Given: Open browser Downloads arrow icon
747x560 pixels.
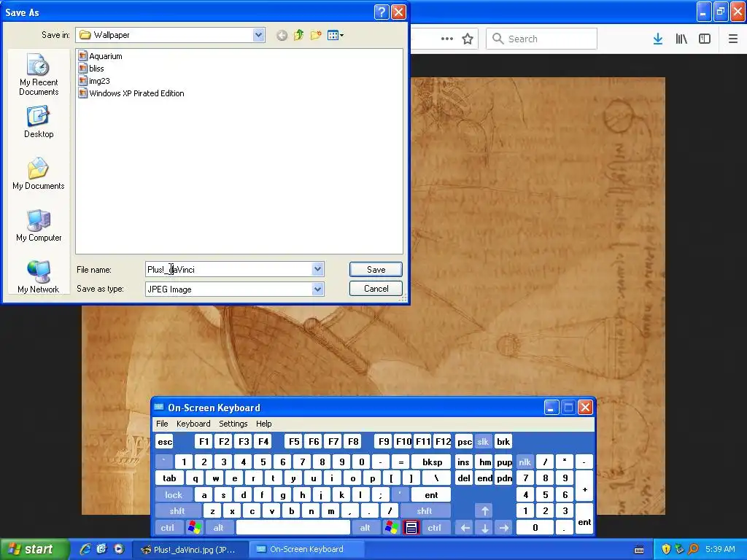Looking at the screenshot, I should point(658,39).
